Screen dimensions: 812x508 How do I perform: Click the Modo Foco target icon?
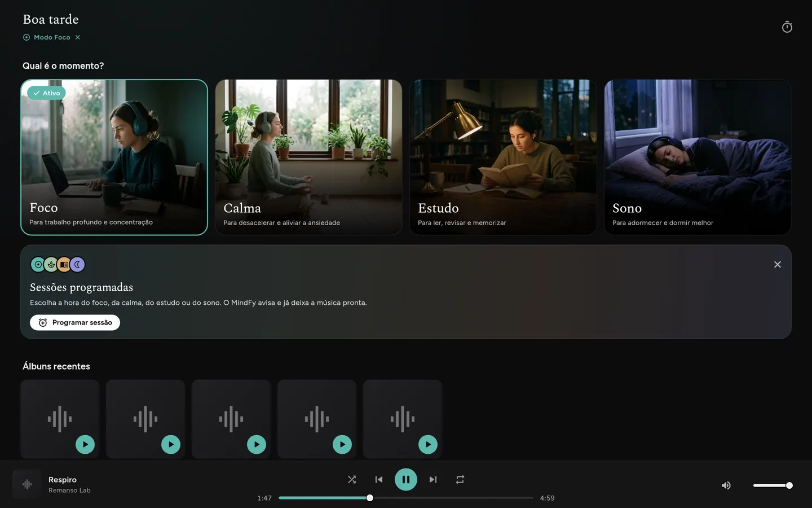click(x=27, y=37)
